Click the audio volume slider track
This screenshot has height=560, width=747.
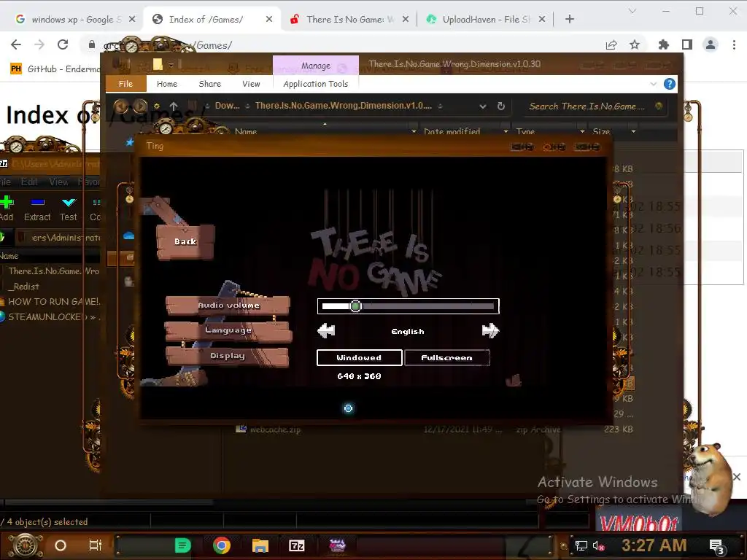(409, 306)
